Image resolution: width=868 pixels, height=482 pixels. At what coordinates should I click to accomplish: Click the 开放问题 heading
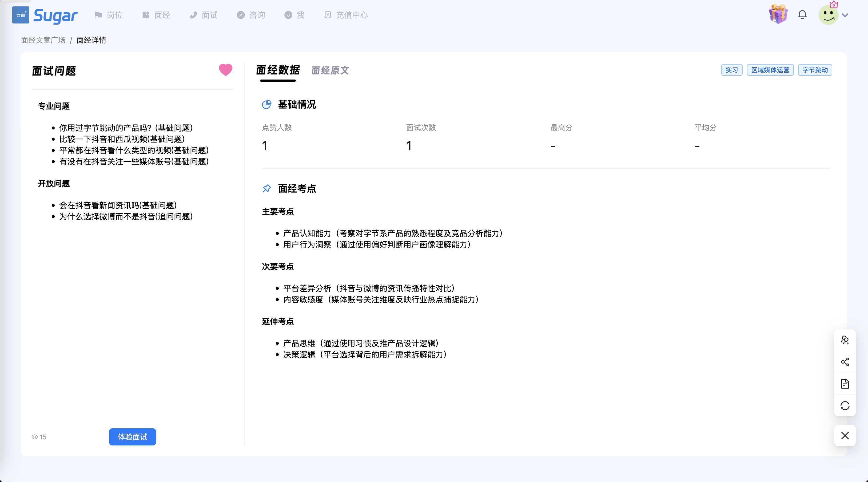[54, 184]
